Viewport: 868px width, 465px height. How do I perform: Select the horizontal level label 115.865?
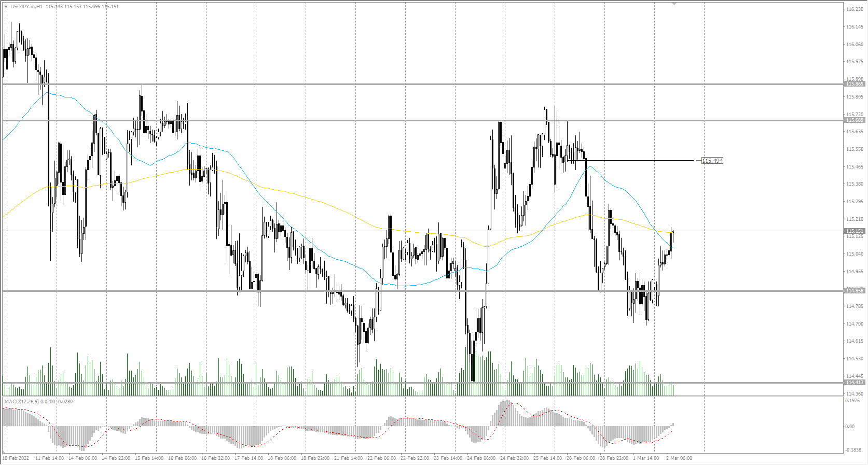point(855,83)
